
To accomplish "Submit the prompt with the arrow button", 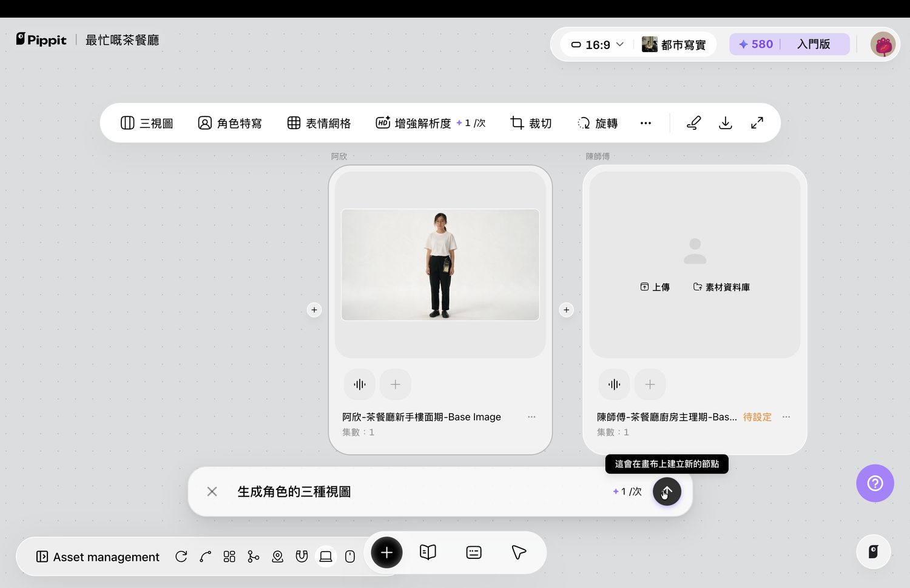I will click(667, 492).
